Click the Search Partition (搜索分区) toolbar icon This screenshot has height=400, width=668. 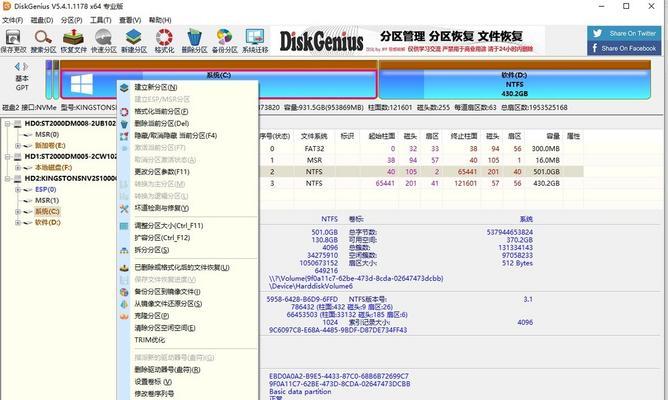coord(43,37)
